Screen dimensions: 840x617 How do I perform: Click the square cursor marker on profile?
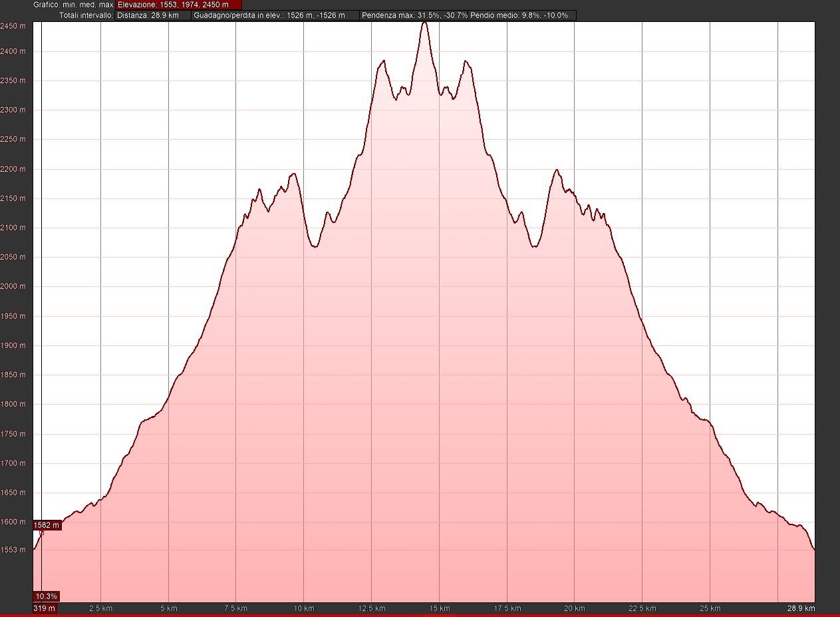(x=42, y=532)
